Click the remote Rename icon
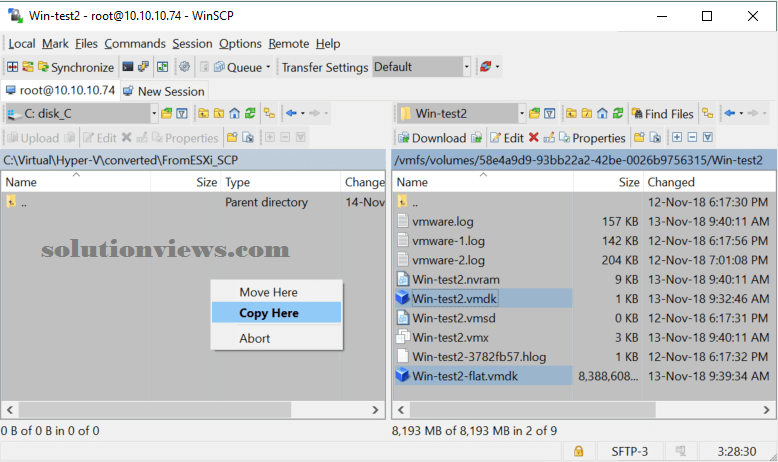The height and width of the screenshot is (462, 778). (549, 137)
